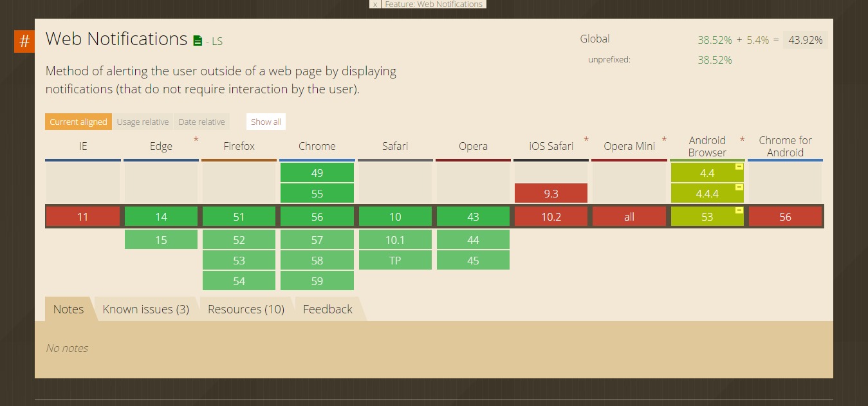Open the Known issues (3) tab
The height and width of the screenshot is (406, 868).
pos(146,309)
